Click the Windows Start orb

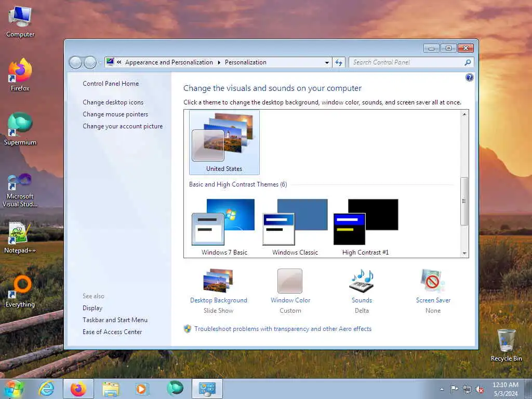tap(14, 389)
